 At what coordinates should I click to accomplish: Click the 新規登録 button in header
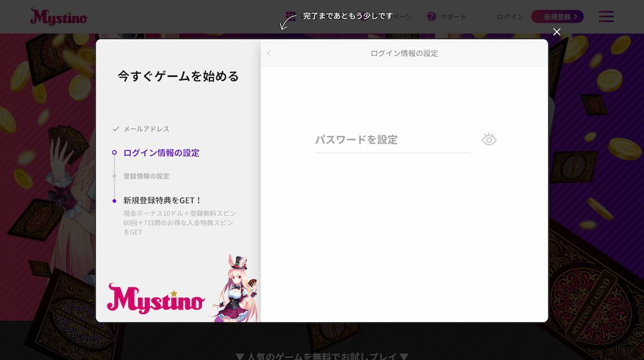pos(557,17)
